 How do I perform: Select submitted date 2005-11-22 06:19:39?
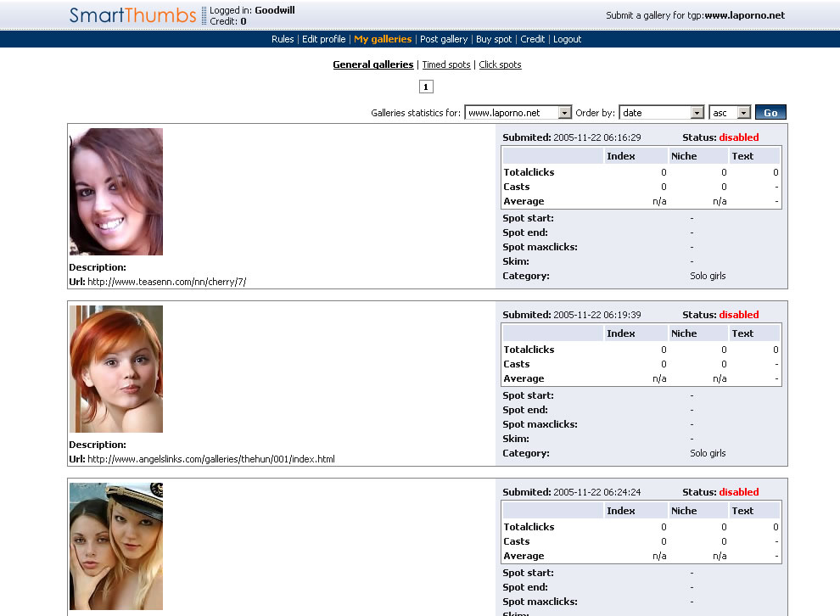pos(596,315)
